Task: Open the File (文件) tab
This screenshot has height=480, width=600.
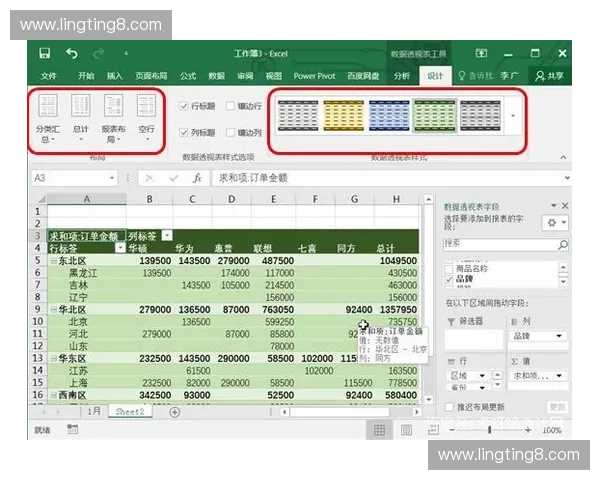Action: click(x=49, y=76)
